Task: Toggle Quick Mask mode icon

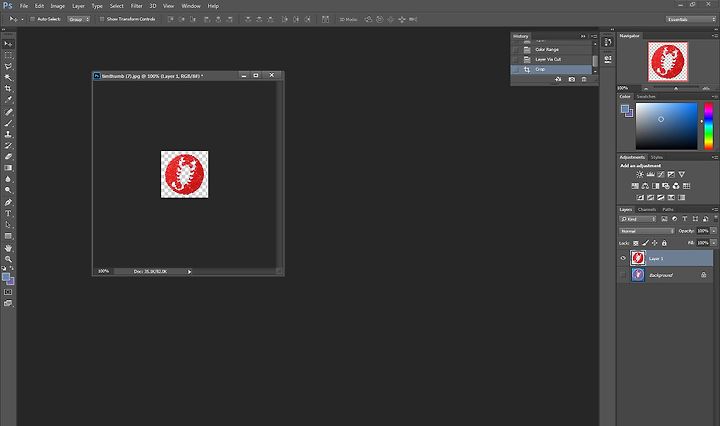Action: pyautogui.click(x=8, y=292)
